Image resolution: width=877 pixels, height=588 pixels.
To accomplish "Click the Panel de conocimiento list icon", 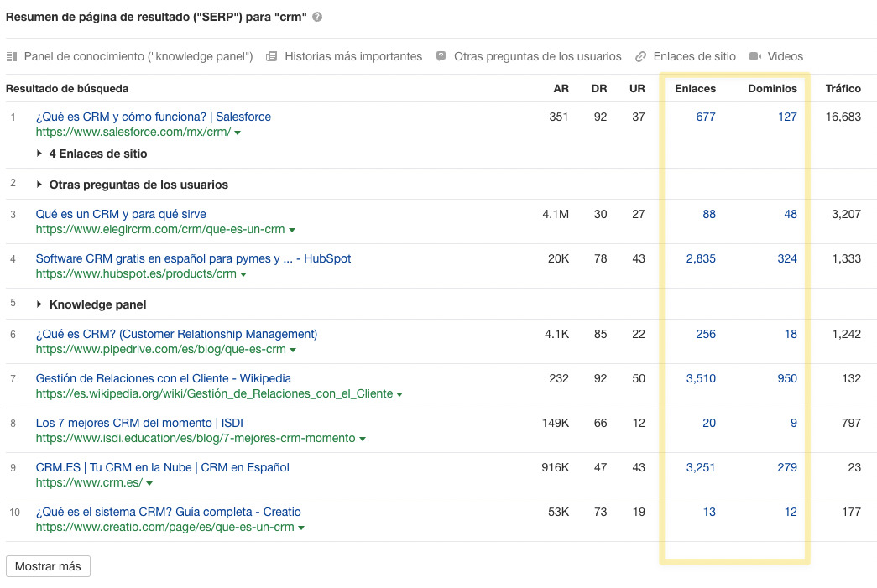I will pyautogui.click(x=12, y=57).
